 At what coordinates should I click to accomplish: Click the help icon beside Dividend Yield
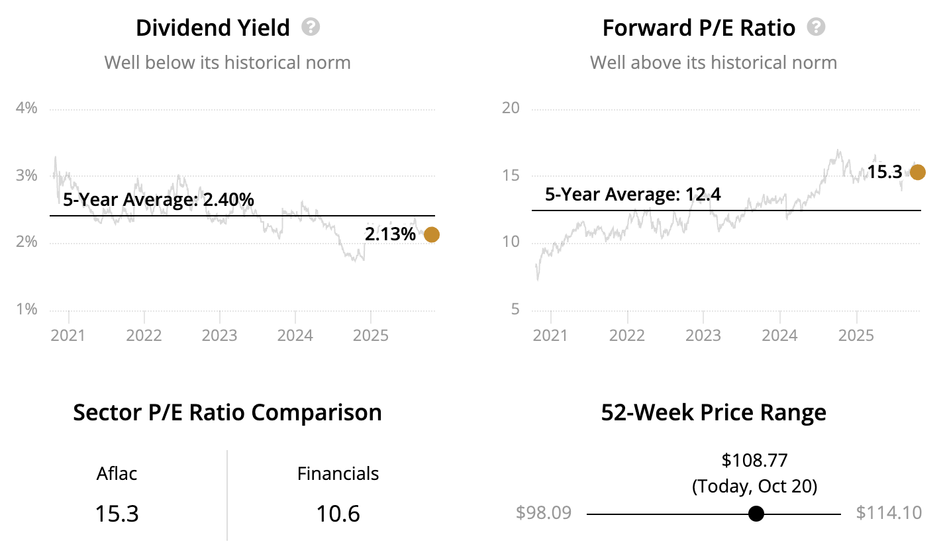[311, 27]
